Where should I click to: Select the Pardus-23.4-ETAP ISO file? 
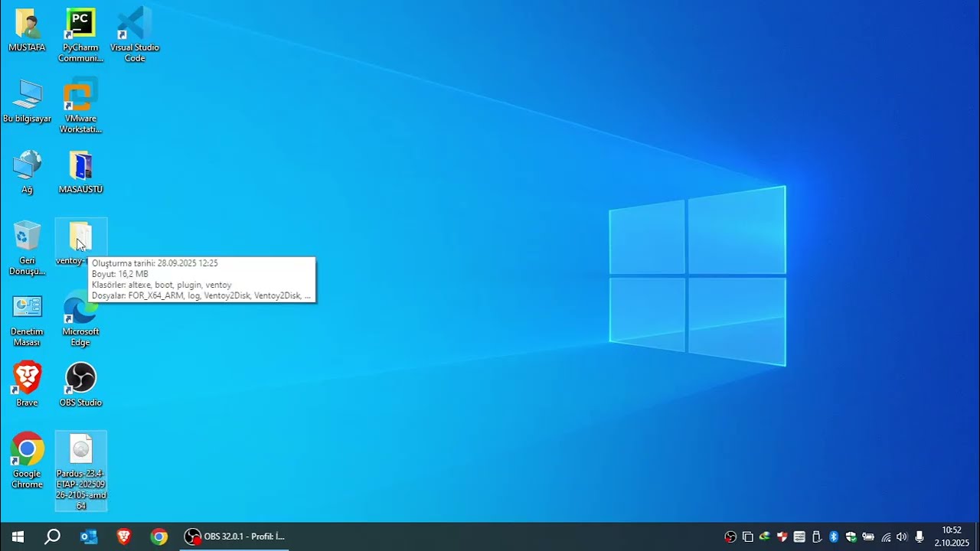click(x=80, y=471)
